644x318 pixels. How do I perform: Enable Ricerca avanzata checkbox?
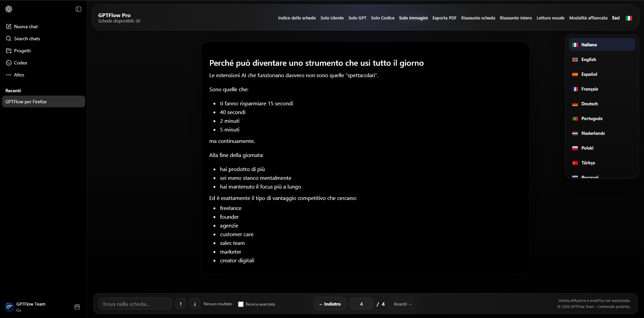(241, 304)
